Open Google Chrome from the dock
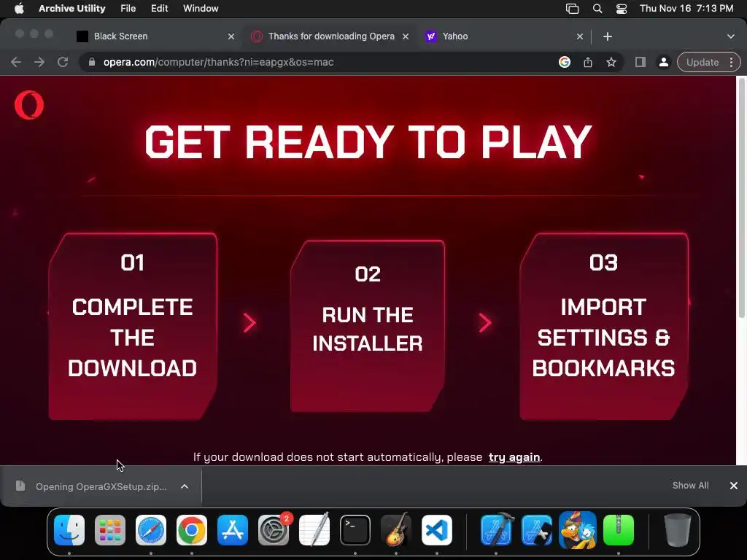Viewport: 747px width, 560px height. 192,530
